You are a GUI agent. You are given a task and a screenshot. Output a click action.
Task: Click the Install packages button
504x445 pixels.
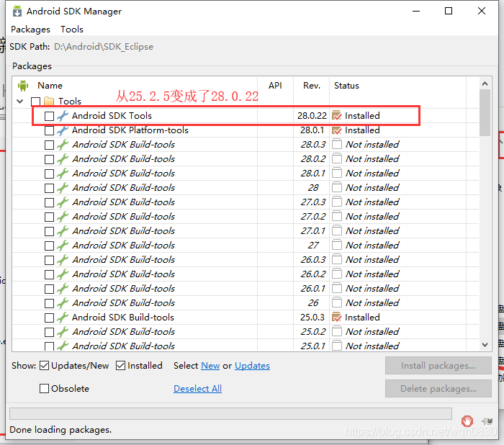438,366
